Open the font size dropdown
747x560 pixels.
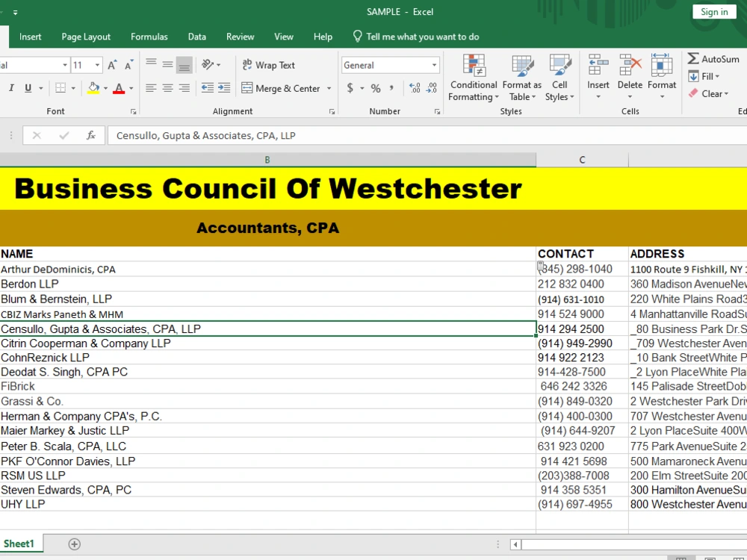coord(97,65)
